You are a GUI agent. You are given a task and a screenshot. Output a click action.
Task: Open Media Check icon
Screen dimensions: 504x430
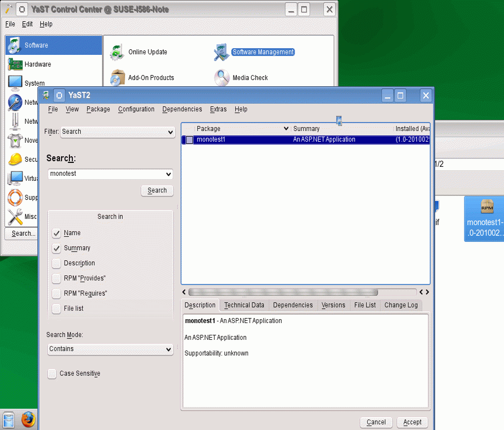[x=222, y=78]
